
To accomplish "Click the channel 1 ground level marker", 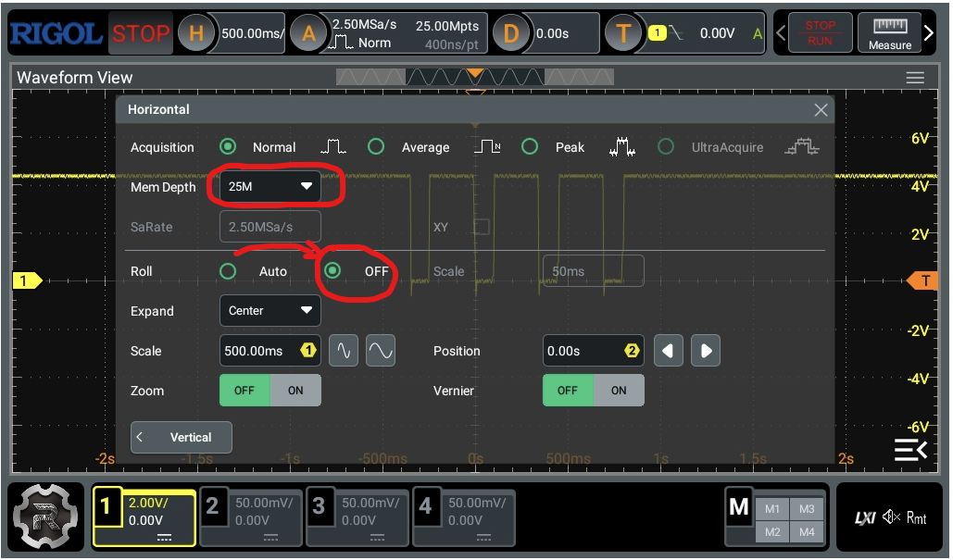I will 28,280.
